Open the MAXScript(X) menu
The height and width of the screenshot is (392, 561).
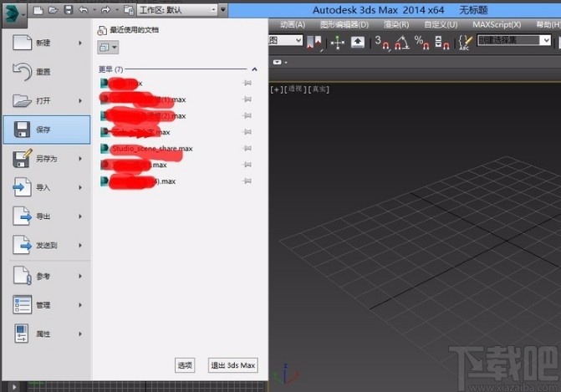(497, 25)
